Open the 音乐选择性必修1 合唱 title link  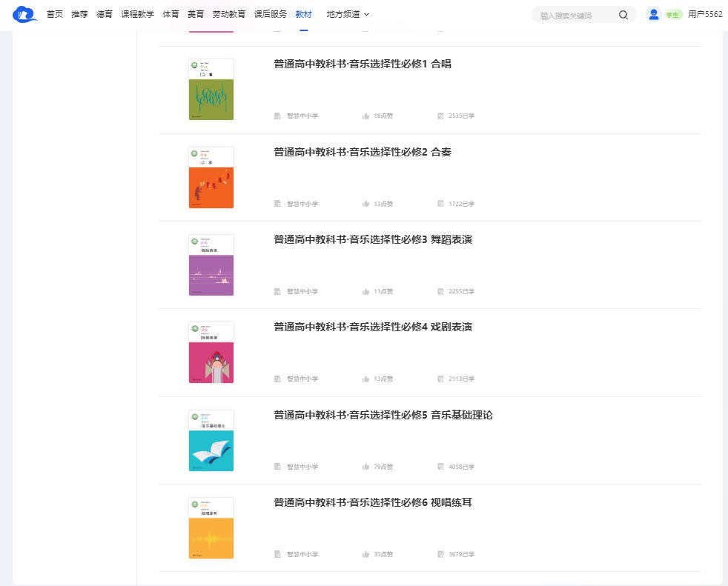[x=362, y=64]
